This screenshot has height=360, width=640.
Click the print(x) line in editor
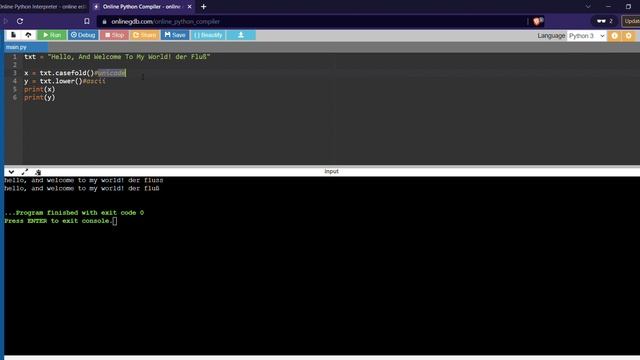39,89
